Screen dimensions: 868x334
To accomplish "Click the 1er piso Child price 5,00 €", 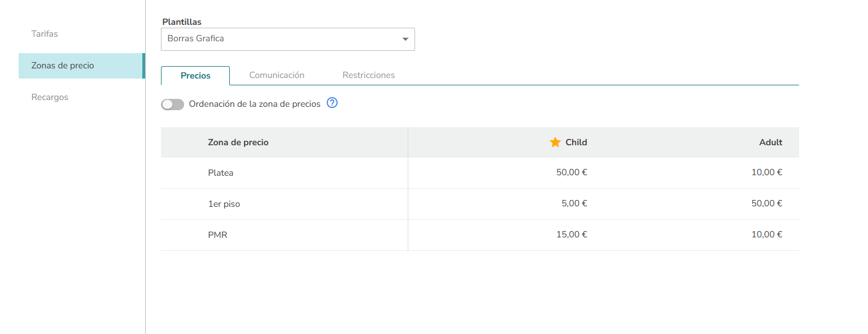I will [574, 204].
